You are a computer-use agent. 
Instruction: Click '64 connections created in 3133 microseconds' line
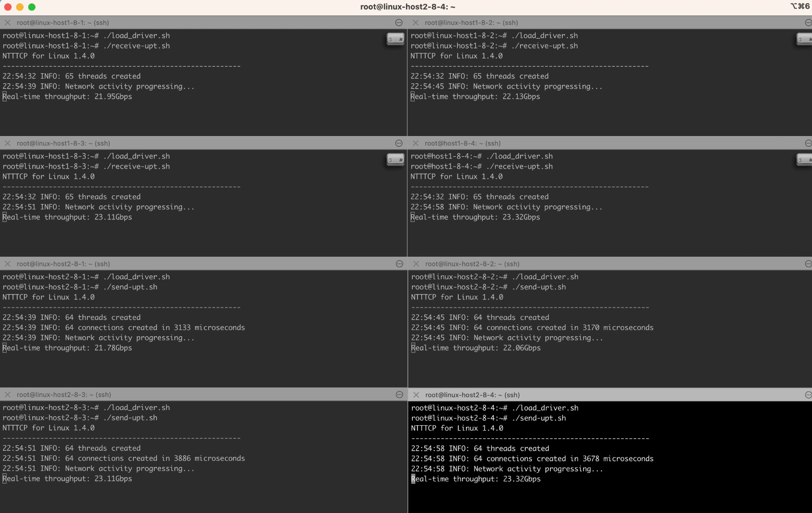pyautogui.click(x=124, y=328)
